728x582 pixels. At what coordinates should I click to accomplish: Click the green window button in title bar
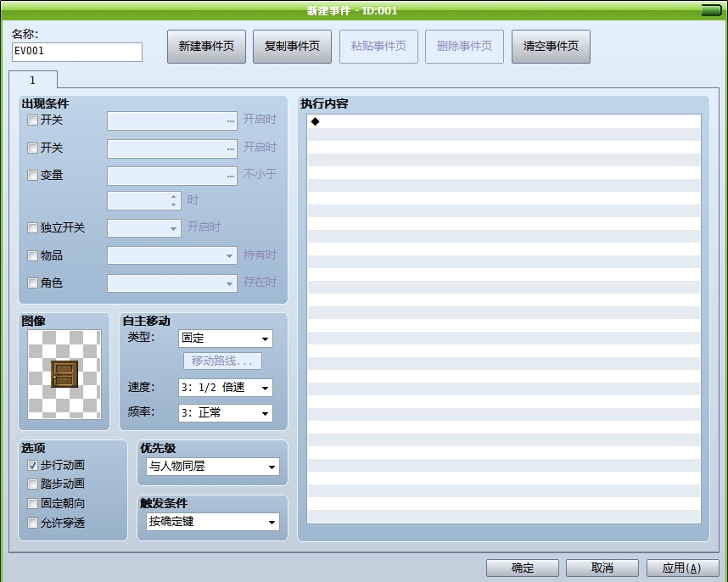point(711,10)
